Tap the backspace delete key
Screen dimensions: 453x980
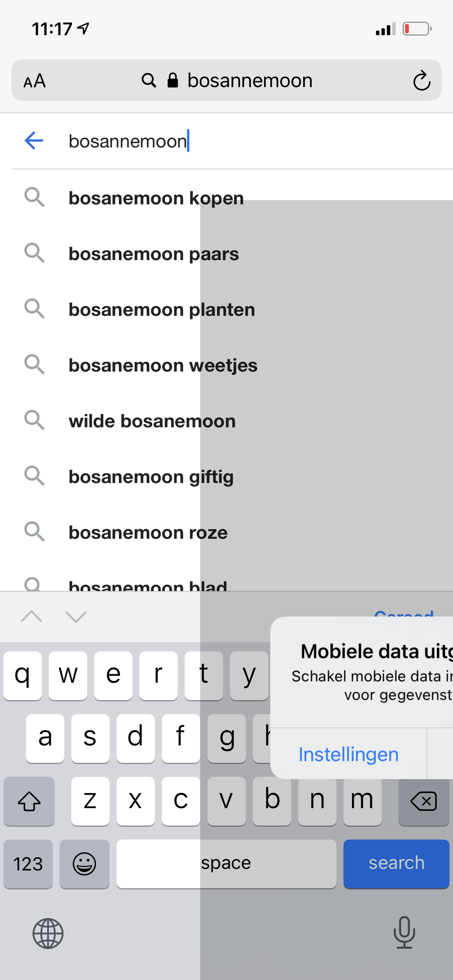[424, 801]
